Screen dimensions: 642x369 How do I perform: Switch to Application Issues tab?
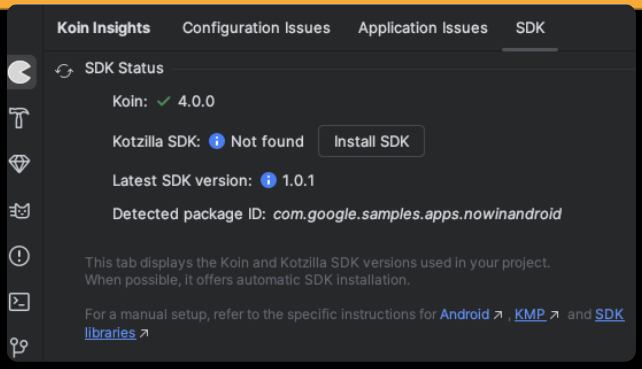(423, 28)
